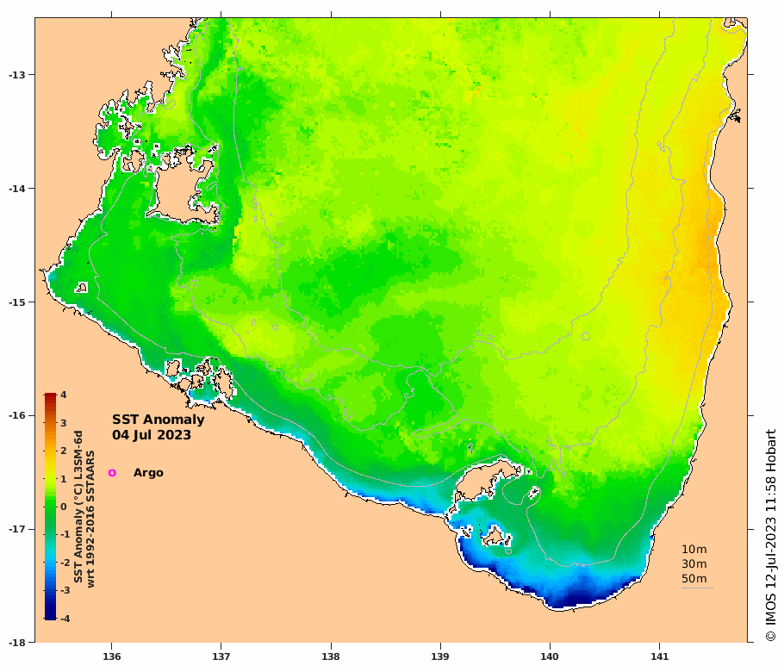Click latitude tick label '-18'

point(16,643)
